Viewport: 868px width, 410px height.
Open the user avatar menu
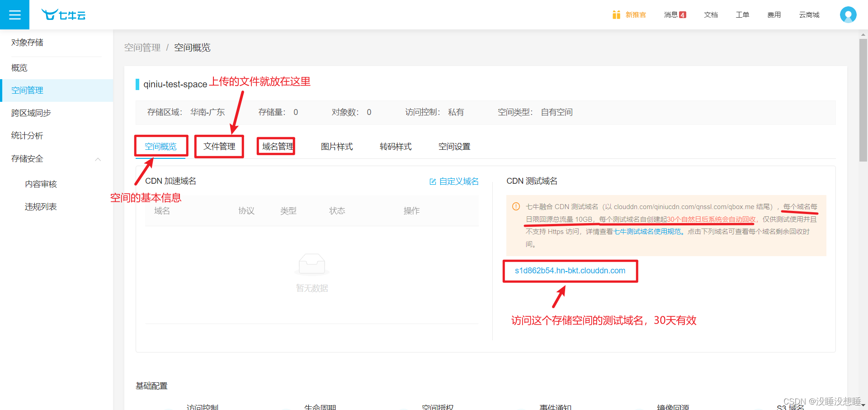[848, 14]
